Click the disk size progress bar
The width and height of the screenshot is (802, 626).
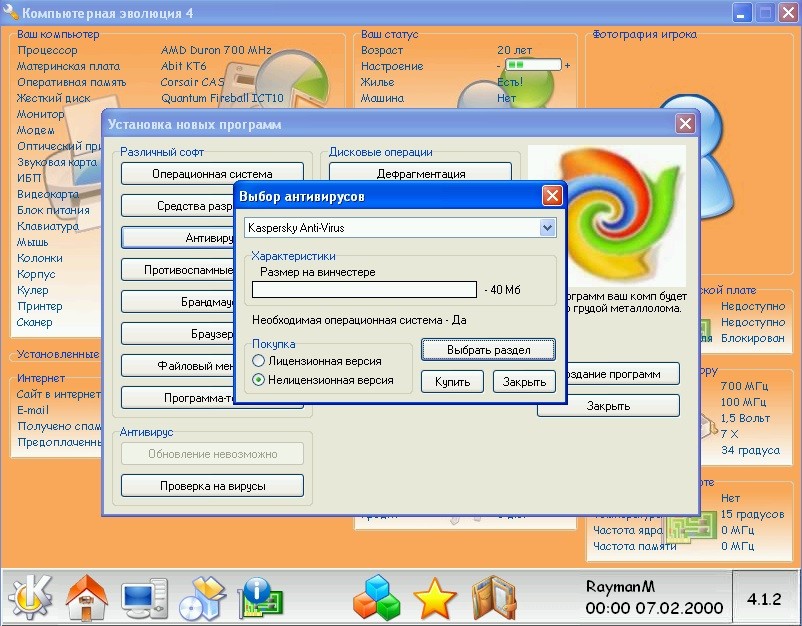(x=364, y=289)
